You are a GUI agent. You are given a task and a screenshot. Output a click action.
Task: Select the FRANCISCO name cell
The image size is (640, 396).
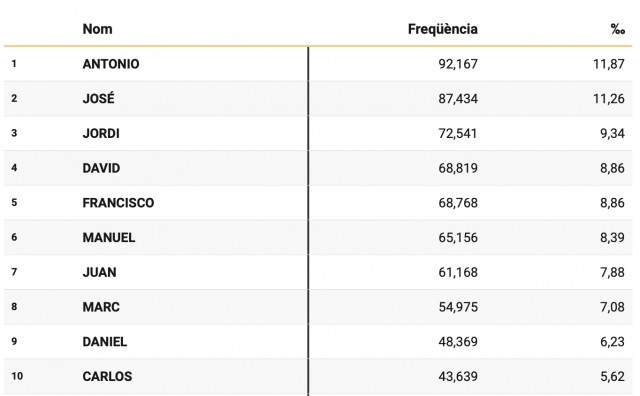tap(118, 202)
